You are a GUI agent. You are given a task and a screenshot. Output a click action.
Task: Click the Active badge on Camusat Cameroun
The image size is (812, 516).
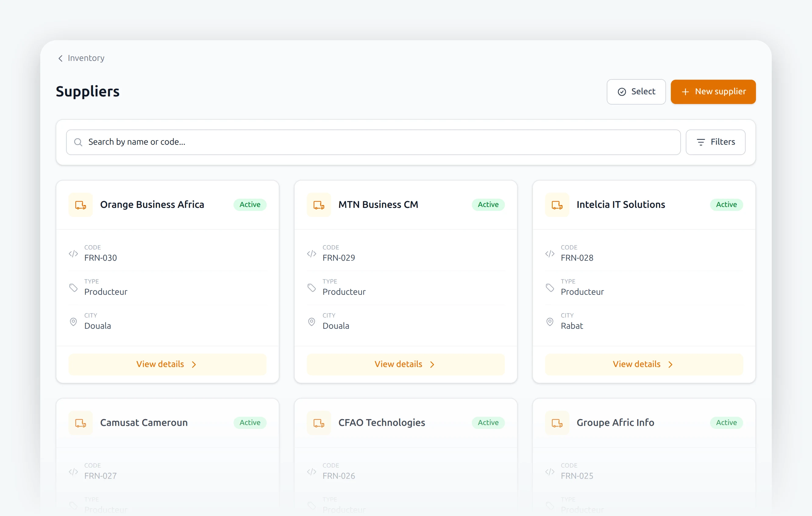[250, 423]
